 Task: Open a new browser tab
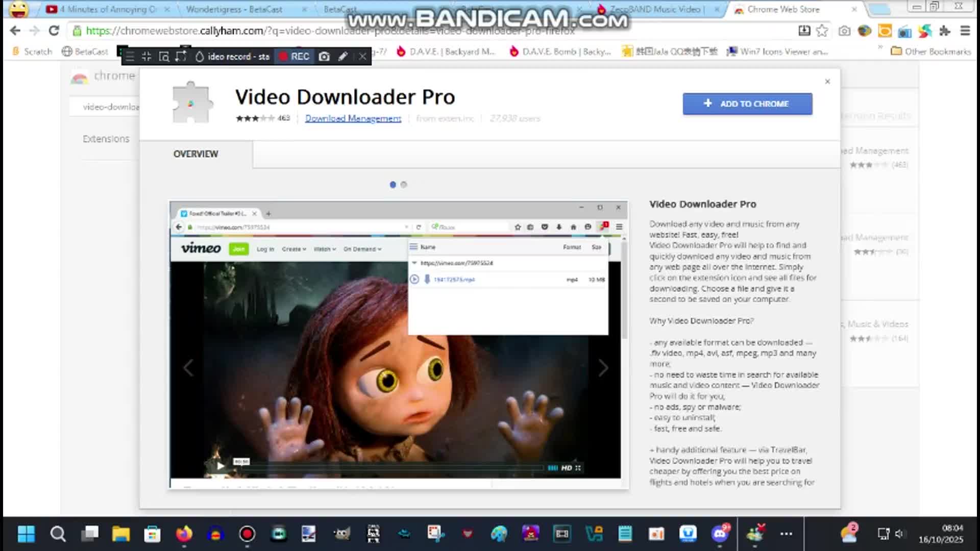[879, 9]
